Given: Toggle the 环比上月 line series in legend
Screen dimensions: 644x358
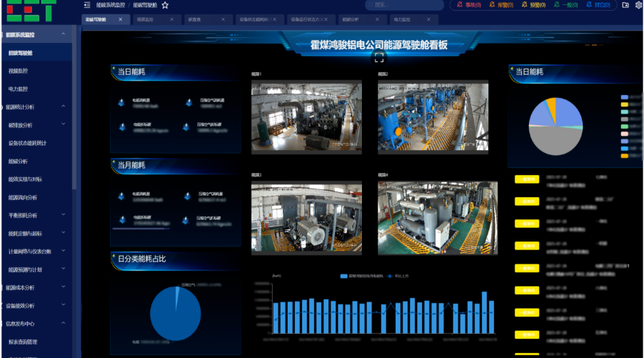Looking at the screenshot, I should (x=398, y=277).
